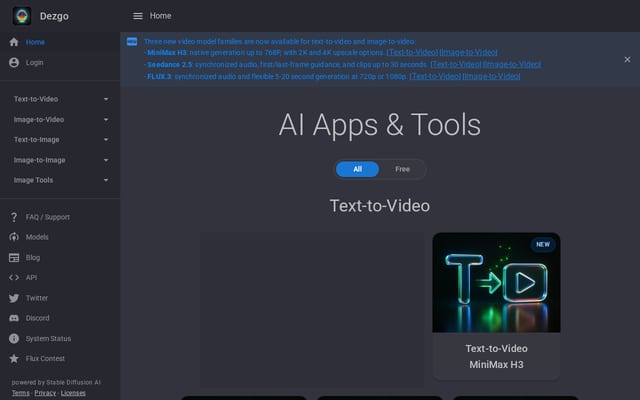The image size is (640, 400).
Task: Open FLUX.3 Image-to-Video banner link
Action: pyautogui.click(x=491, y=76)
